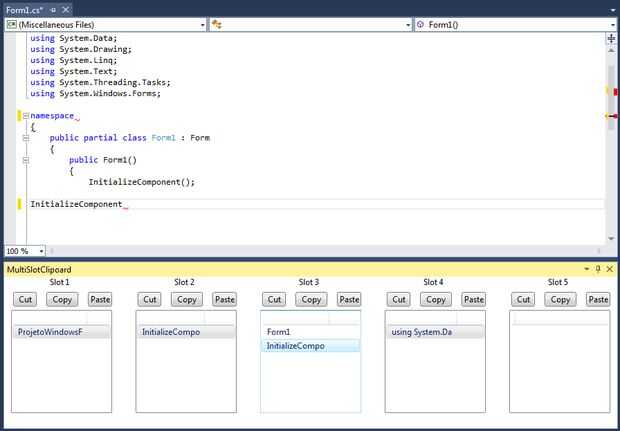This screenshot has height=431, width=620.
Task: Click Cut button under Slot 3
Action: pos(274,299)
